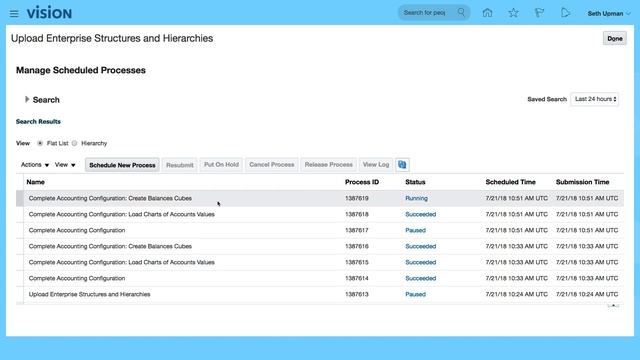Image resolution: width=640 pixels, height=360 pixels.
Task: Click Succeeded status for process 1387618
Action: click(x=420, y=214)
